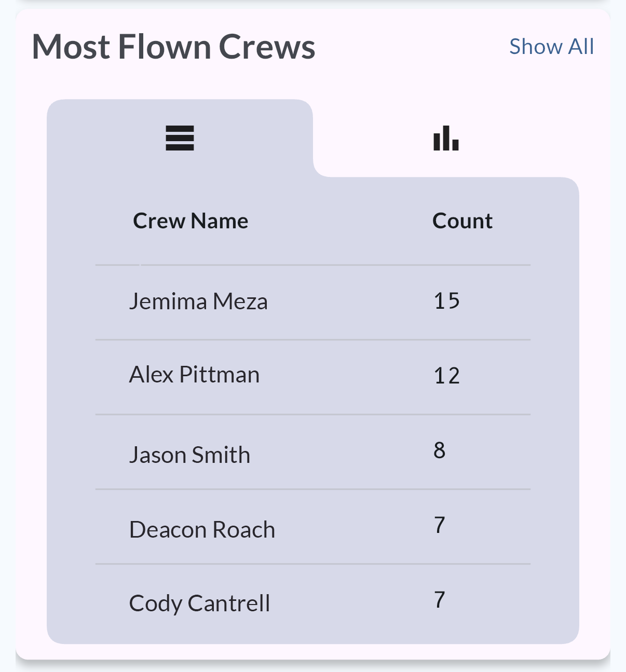Click Alex Pittman's count of 12
This screenshot has height=672, width=626.
pos(446,376)
